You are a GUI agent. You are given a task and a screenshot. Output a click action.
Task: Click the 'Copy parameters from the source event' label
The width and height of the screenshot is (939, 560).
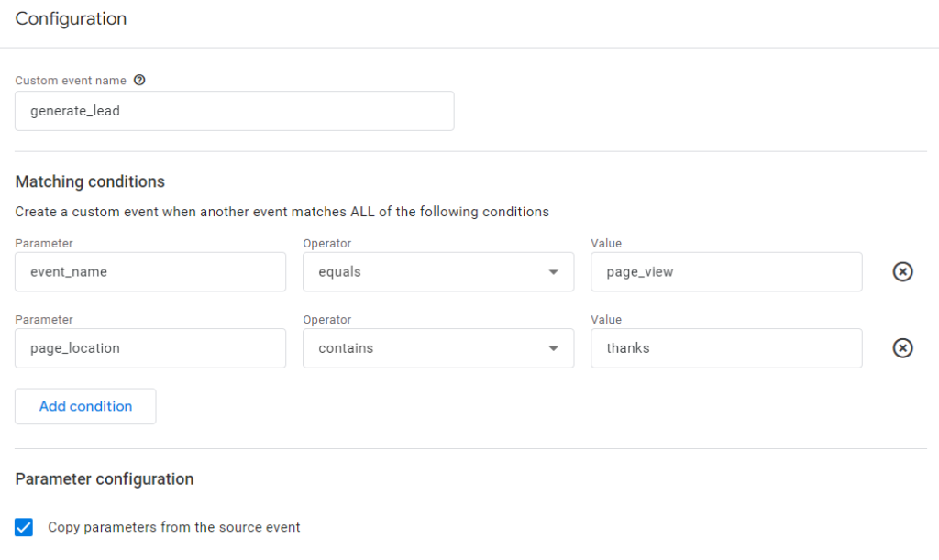click(x=174, y=527)
